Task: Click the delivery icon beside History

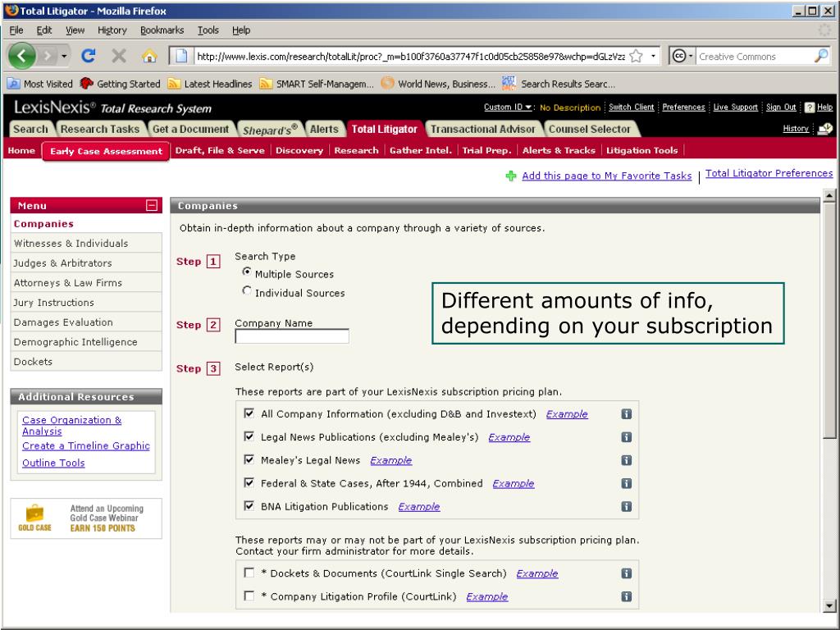Action: tap(825, 129)
